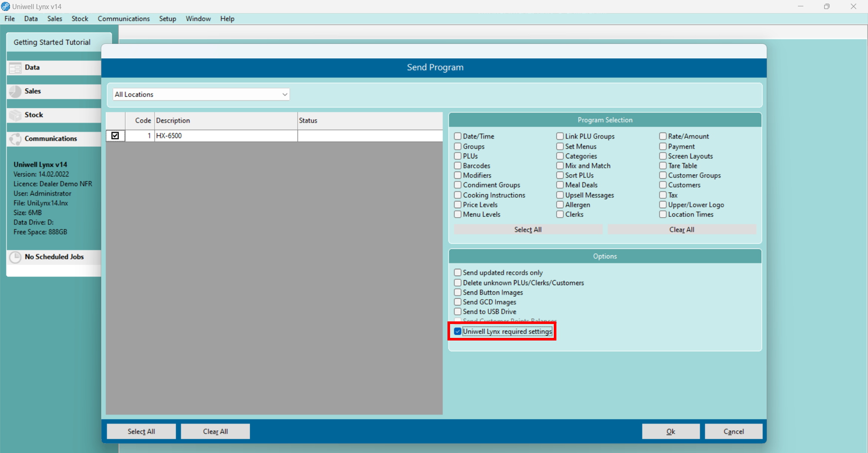Viewport: 868px width, 453px height.
Task: Tick the PLUs checkbox
Action: 457,156
